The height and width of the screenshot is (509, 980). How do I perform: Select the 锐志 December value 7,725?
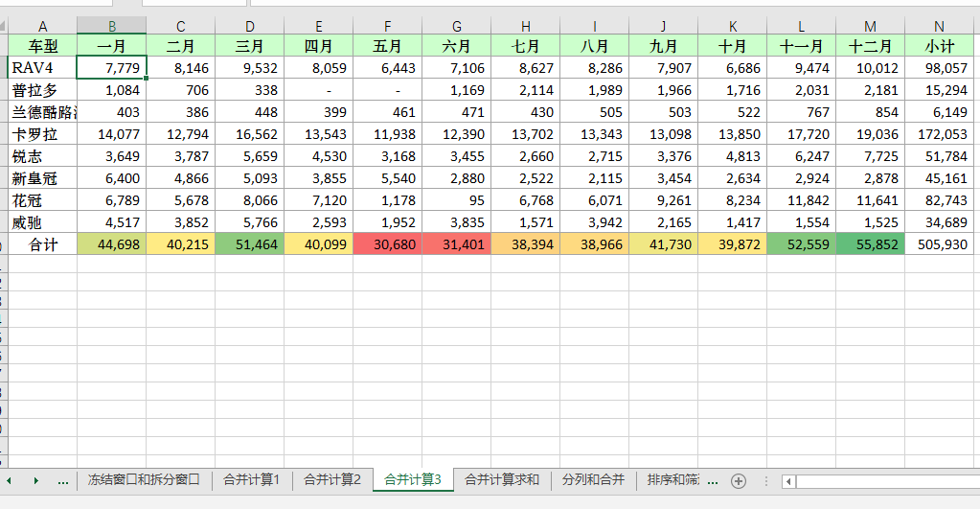(x=871, y=156)
